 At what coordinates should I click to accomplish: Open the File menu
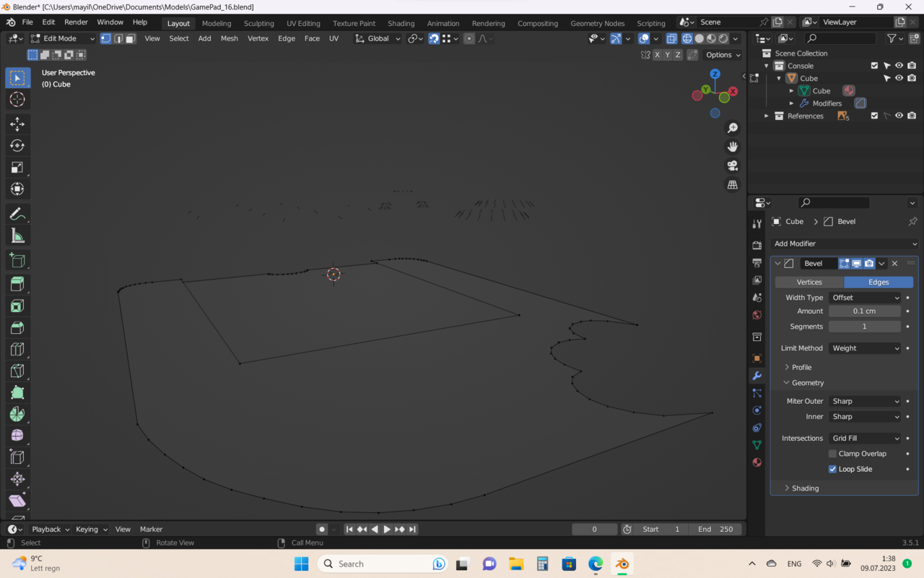pos(27,22)
